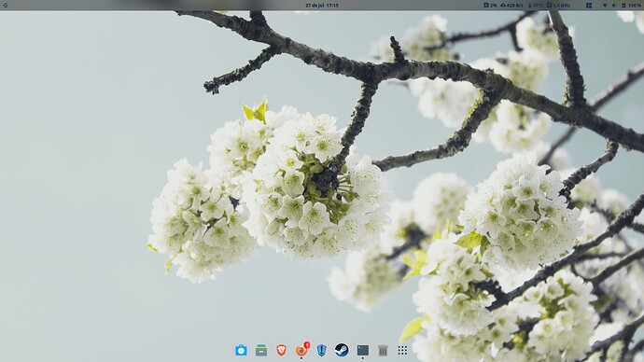The width and height of the screenshot is (644, 362).
Task: Click the network speed indicator
Action: (511, 6)
